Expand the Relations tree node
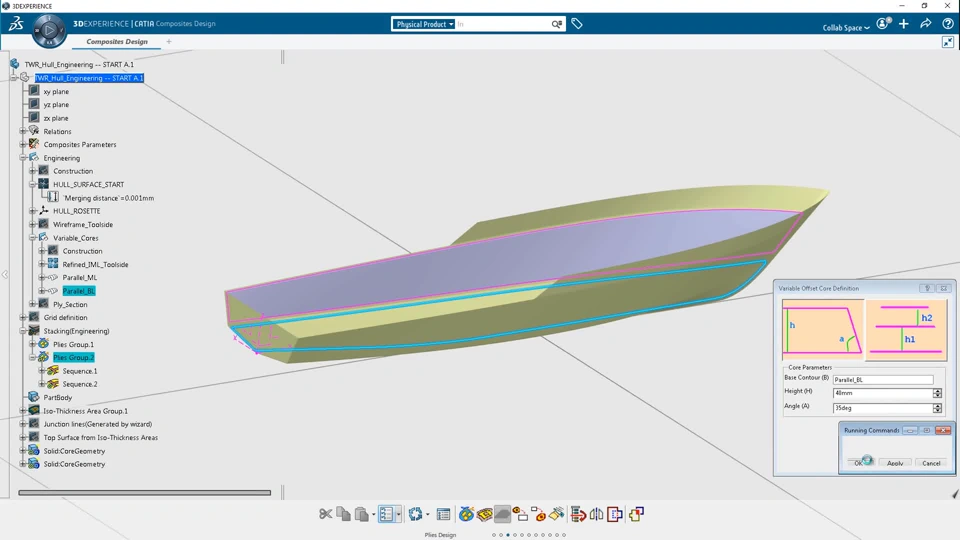Image resolution: width=960 pixels, height=540 pixels. point(23,131)
